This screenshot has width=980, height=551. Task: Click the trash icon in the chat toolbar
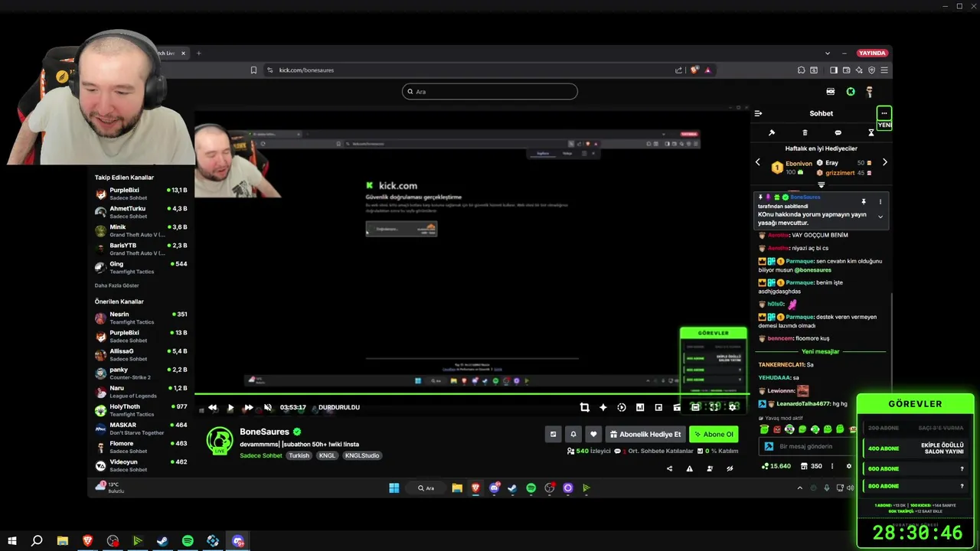point(805,132)
